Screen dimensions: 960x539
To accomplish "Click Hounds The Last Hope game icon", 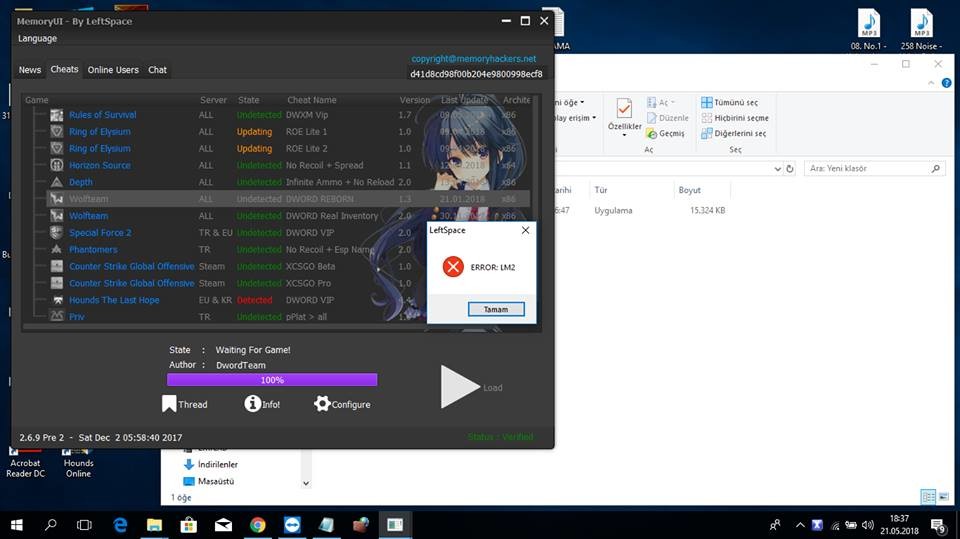I will pos(56,300).
